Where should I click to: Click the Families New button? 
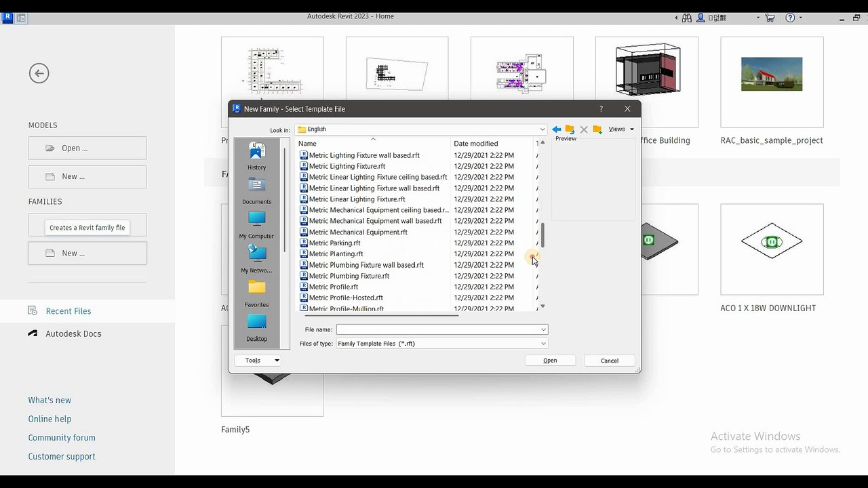87,253
